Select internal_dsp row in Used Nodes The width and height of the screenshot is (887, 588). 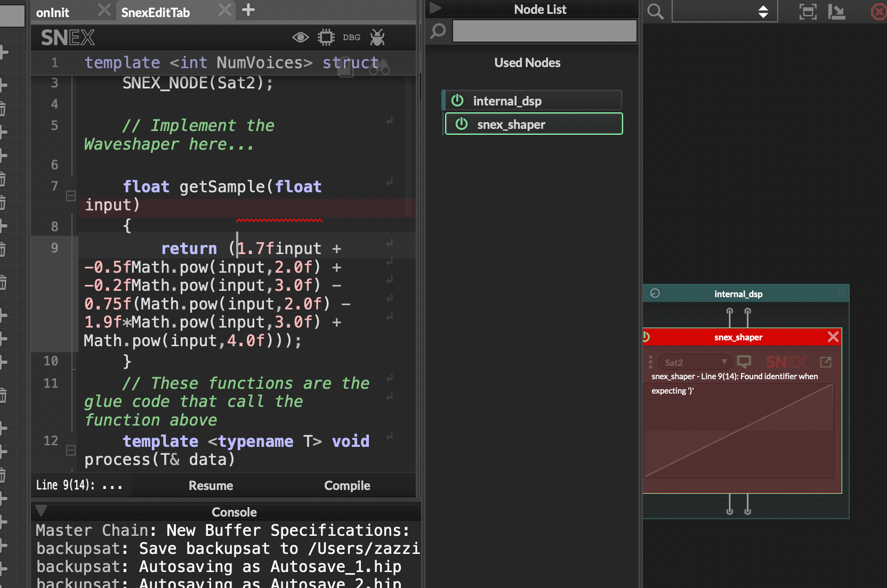point(532,100)
